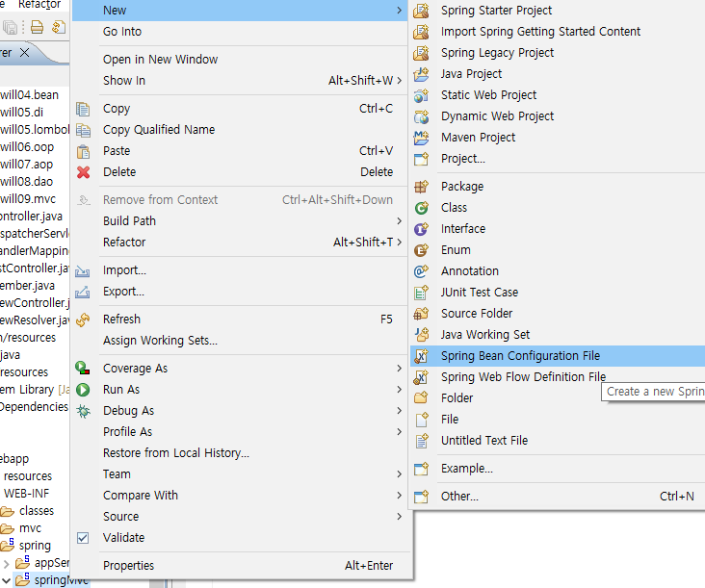Click the Debug As bug icon
The image size is (705, 588).
pyautogui.click(x=83, y=411)
